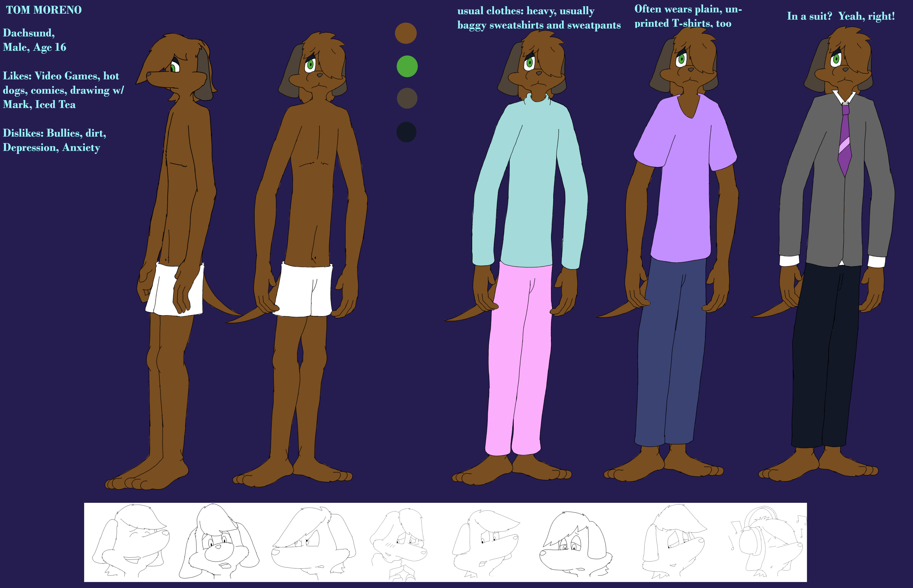Click the green eye color swatch
This screenshot has width=913, height=588.
(x=407, y=67)
